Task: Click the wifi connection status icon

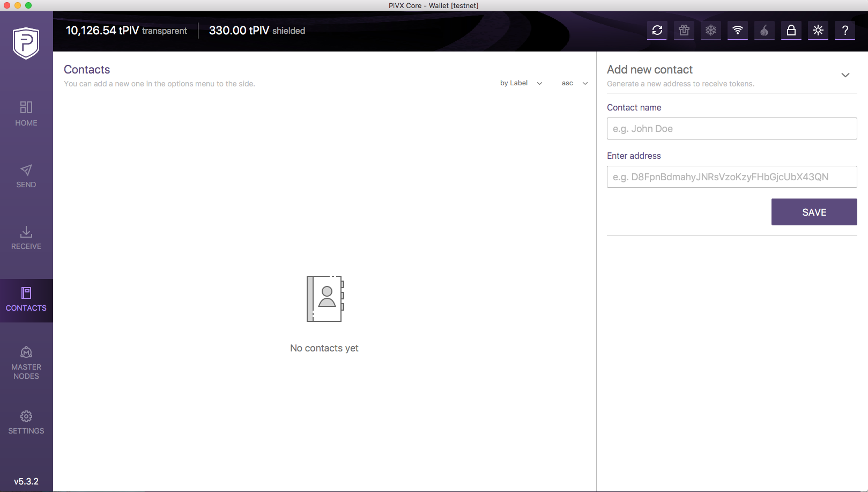Action: (x=738, y=31)
